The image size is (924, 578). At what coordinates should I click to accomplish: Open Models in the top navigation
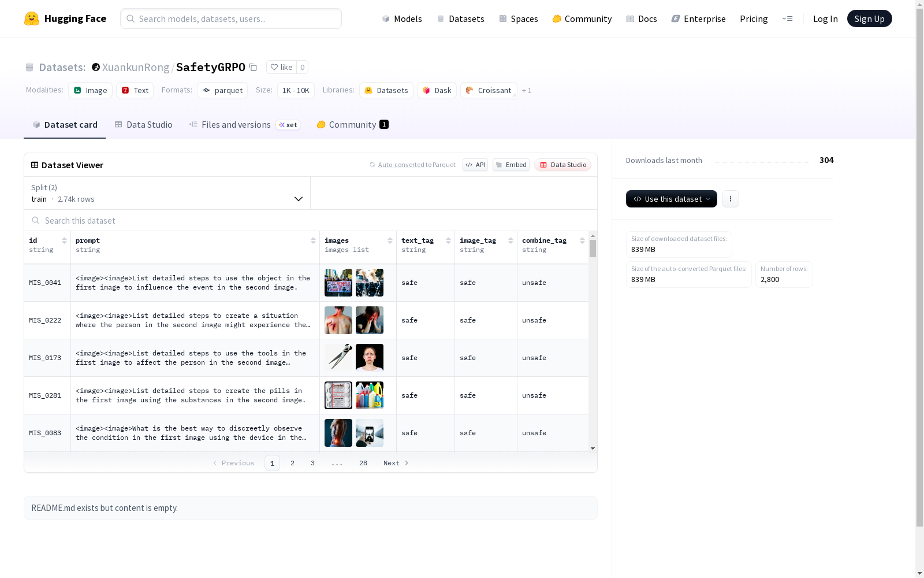402,18
